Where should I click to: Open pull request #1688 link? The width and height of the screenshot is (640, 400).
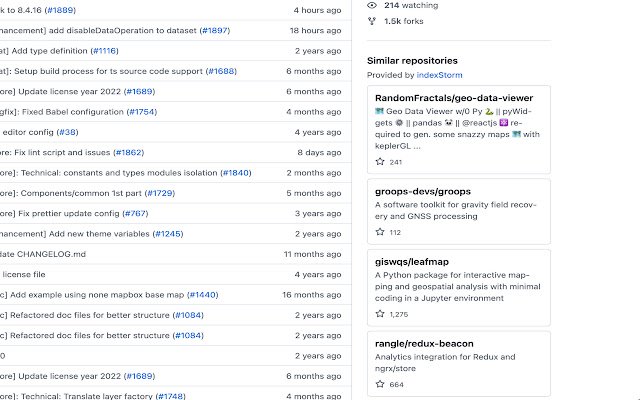tap(221, 71)
